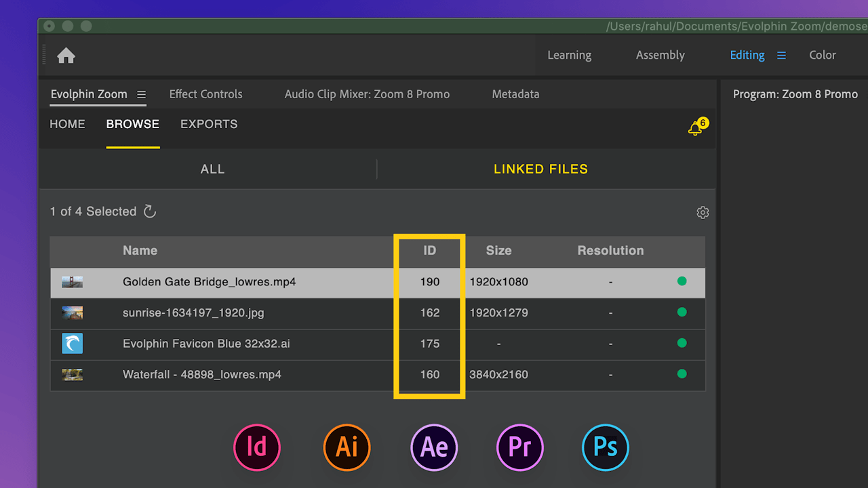
Task: Open the Metadata panel tab
Action: point(515,94)
